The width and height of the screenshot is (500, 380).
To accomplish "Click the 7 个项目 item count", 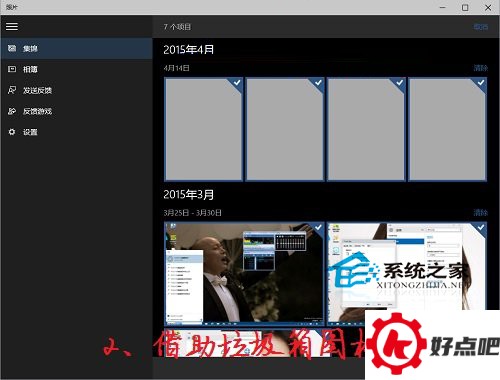I will click(x=177, y=27).
